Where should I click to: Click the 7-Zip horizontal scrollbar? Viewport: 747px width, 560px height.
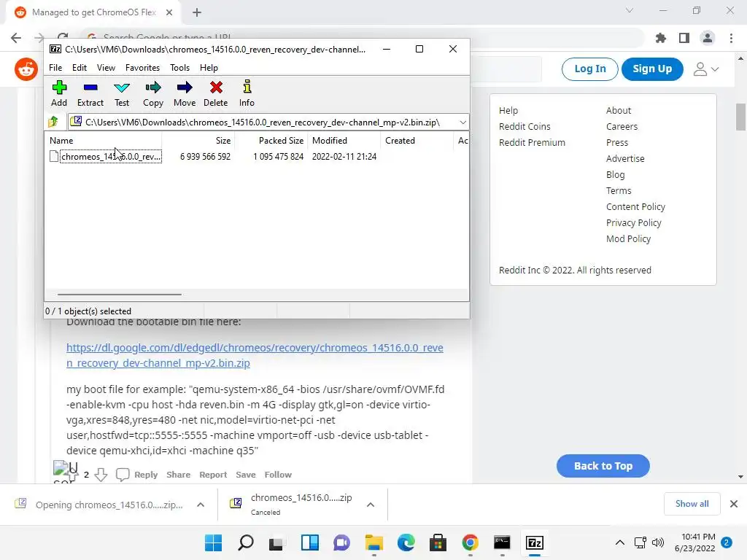[119, 295]
